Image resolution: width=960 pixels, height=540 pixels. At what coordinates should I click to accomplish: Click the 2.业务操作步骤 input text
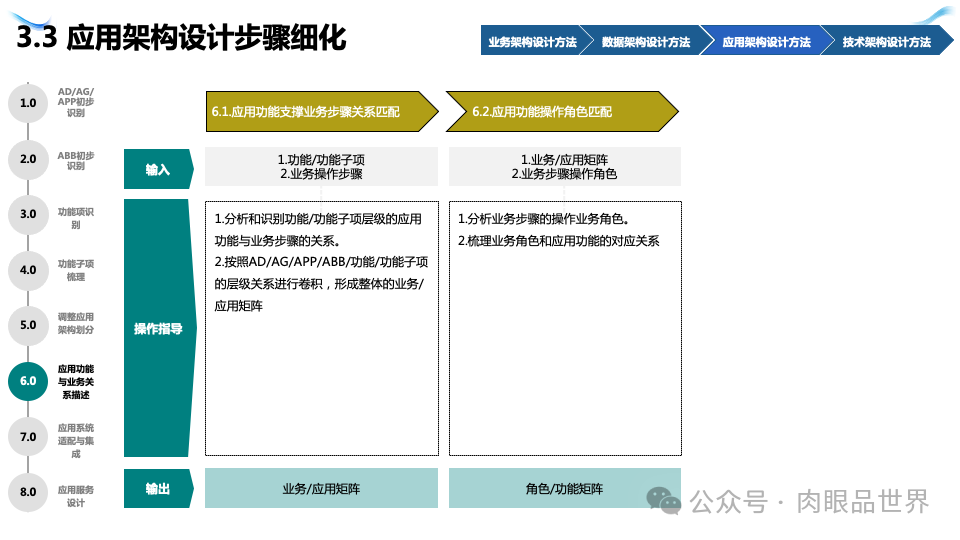coord(321,174)
